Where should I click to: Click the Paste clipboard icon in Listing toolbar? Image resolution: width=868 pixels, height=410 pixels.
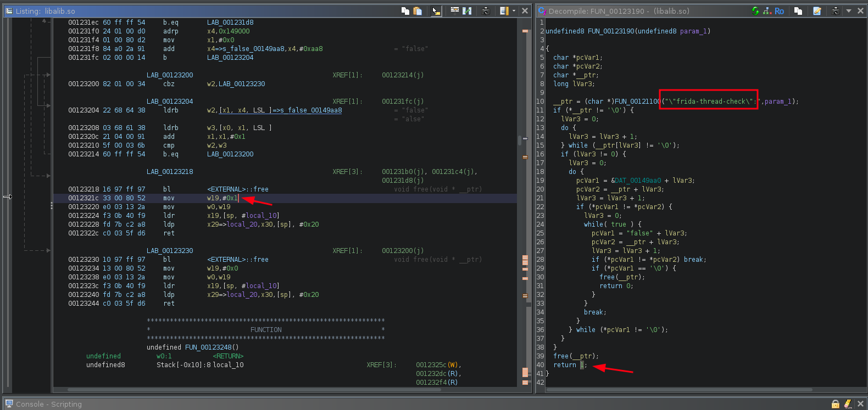(x=418, y=11)
